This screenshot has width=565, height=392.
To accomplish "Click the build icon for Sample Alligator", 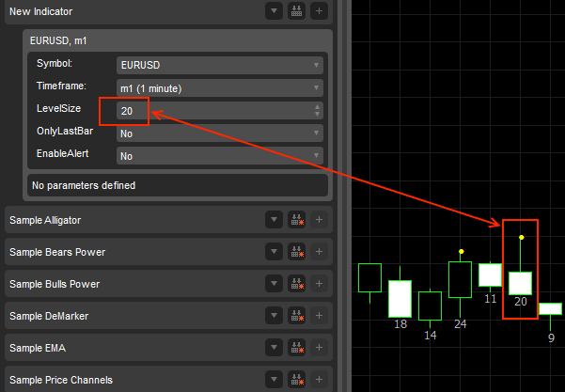I will (x=296, y=220).
